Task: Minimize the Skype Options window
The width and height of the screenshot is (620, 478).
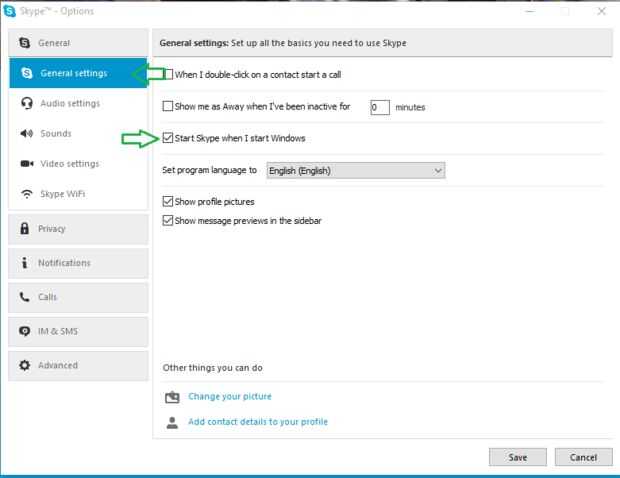Action: [x=530, y=11]
